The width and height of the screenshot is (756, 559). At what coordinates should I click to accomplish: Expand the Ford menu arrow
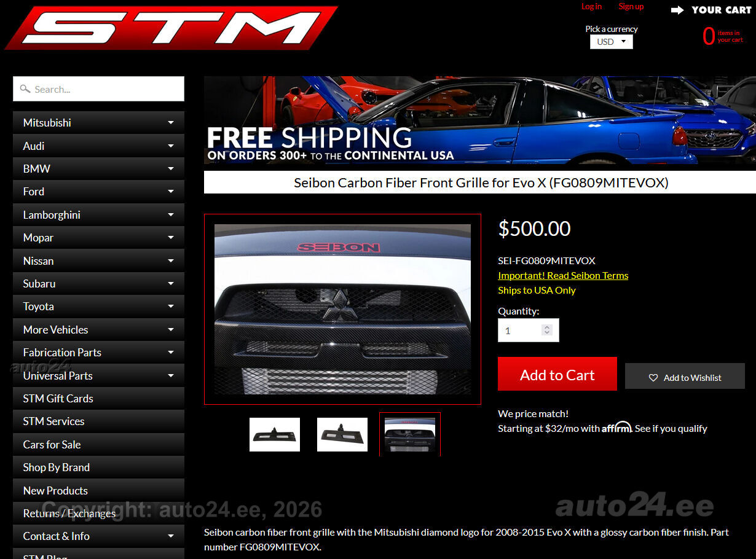[x=171, y=192]
